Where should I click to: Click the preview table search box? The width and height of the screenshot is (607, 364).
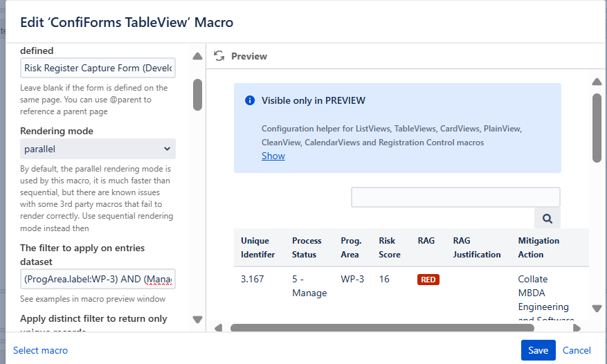click(455, 197)
